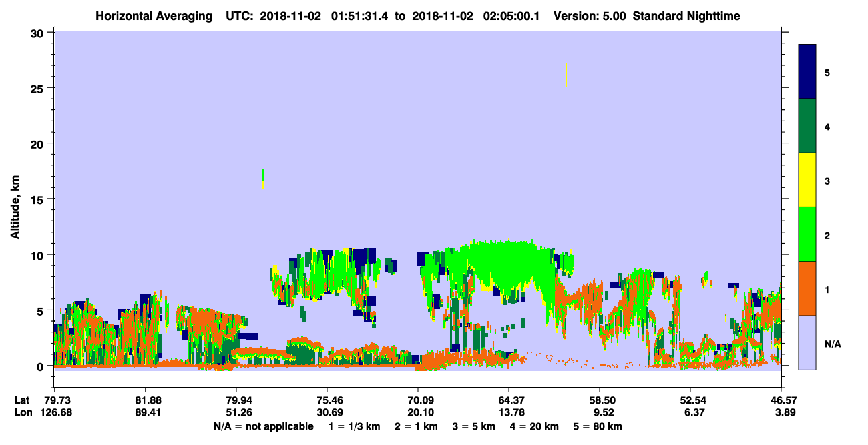Screen dimensions: 868x445
Task: Click the bright green colorbar segment labeled 2
Action: [807, 234]
